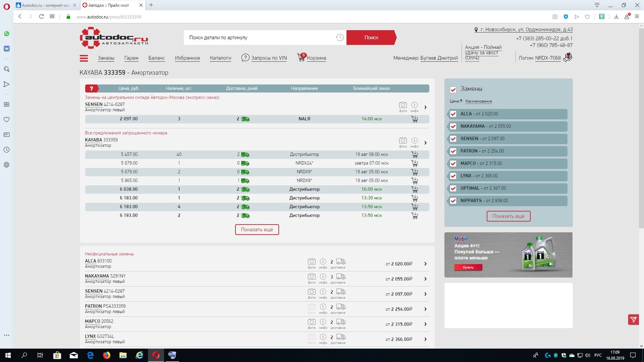Open WhatsApp in Opera sidebar
Image resolution: width=644 pixels, height=362 pixels.
click(x=6, y=34)
